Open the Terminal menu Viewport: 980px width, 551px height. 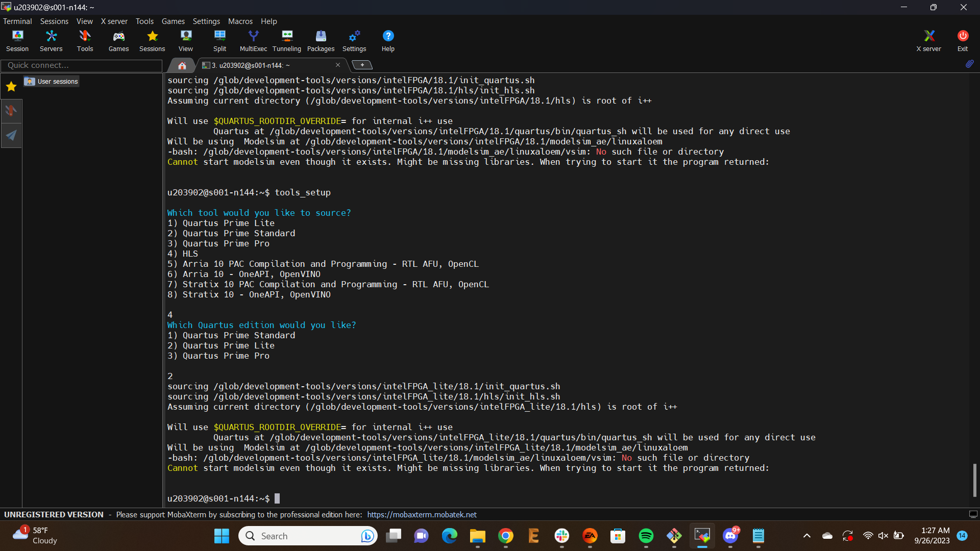tap(17, 21)
